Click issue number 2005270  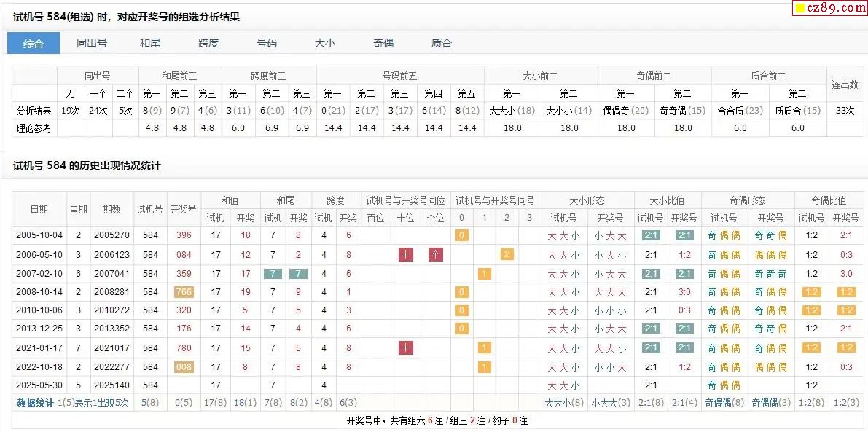112,235
